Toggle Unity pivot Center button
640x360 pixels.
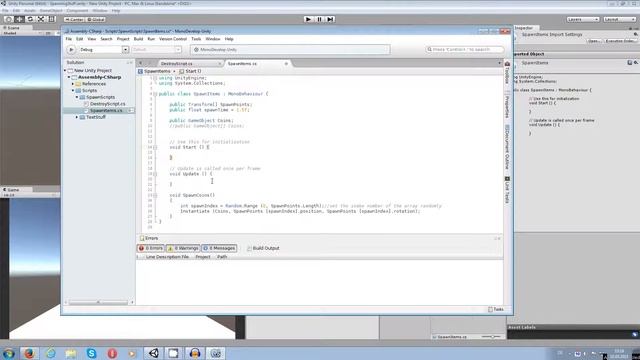[74, 20]
